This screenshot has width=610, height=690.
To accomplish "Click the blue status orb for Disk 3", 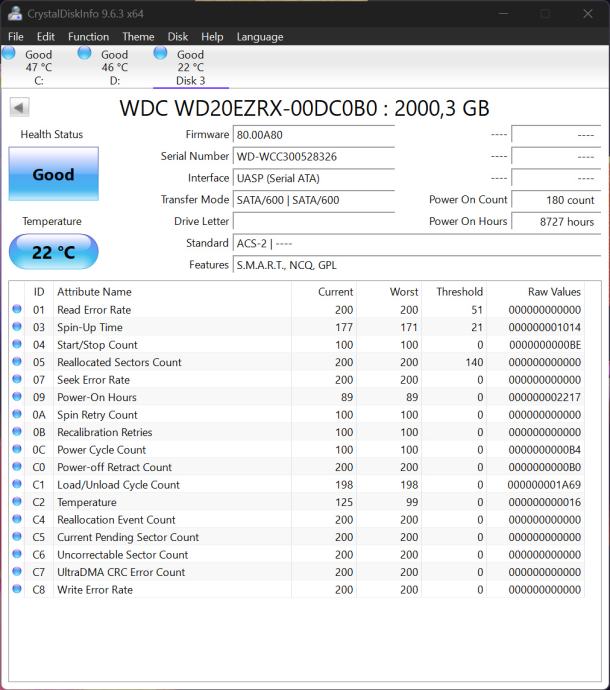I will pyautogui.click(x=160, y=53).
